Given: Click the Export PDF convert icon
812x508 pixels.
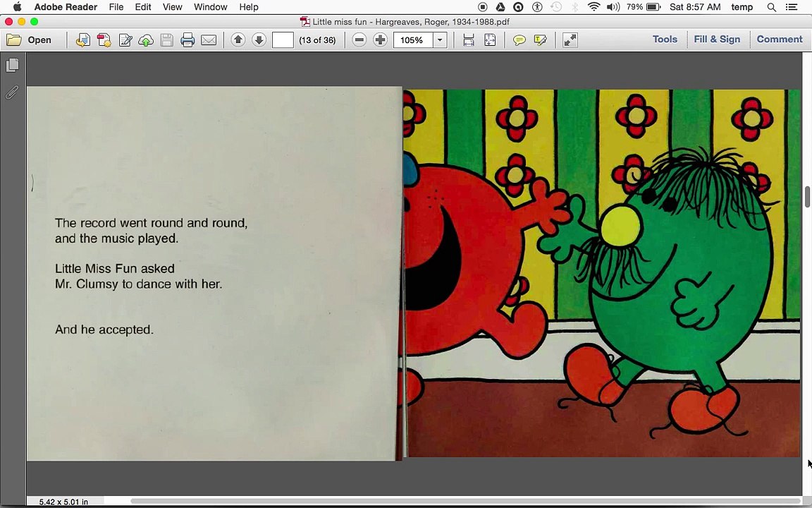Looking at the screenshot, I should [104, 40].
